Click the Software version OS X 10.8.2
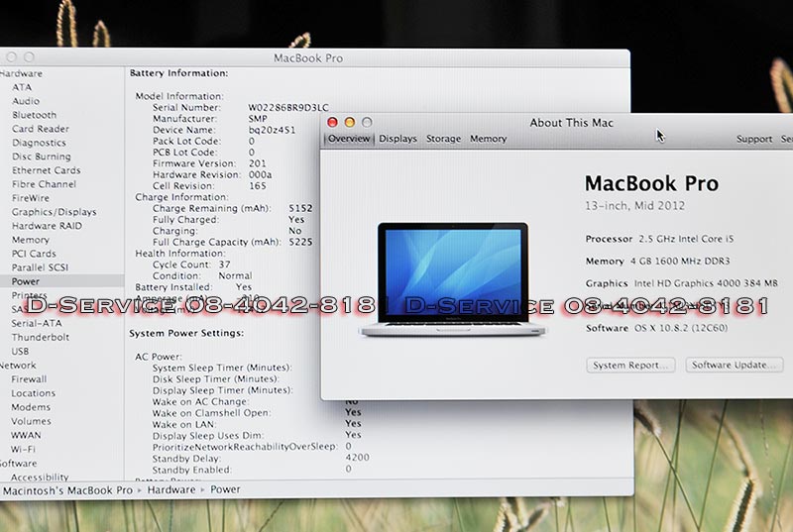 pos(681,328)
